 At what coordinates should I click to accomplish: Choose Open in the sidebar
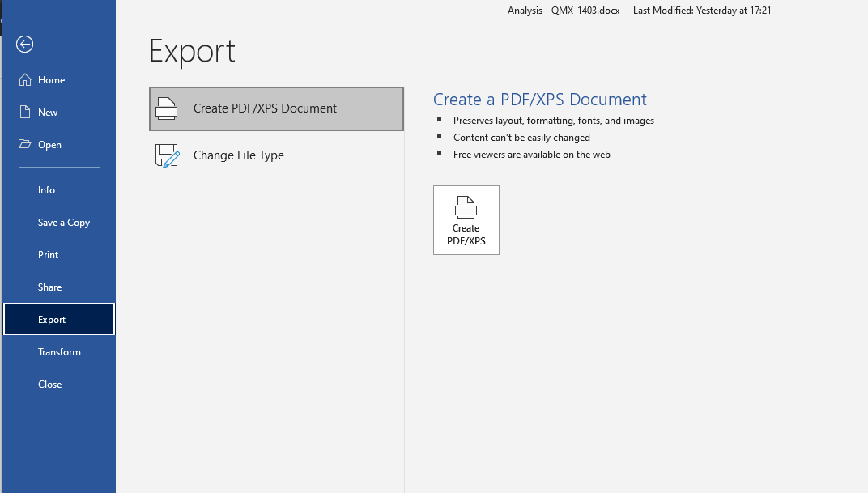click(58, 145)
